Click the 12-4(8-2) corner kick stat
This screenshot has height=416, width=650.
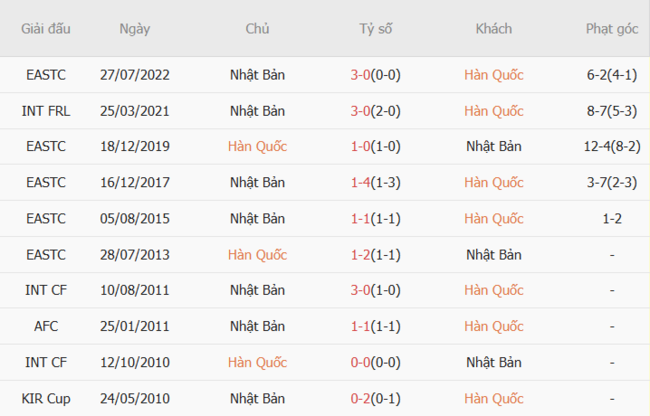pyautogui.click(x=611, y=147)
